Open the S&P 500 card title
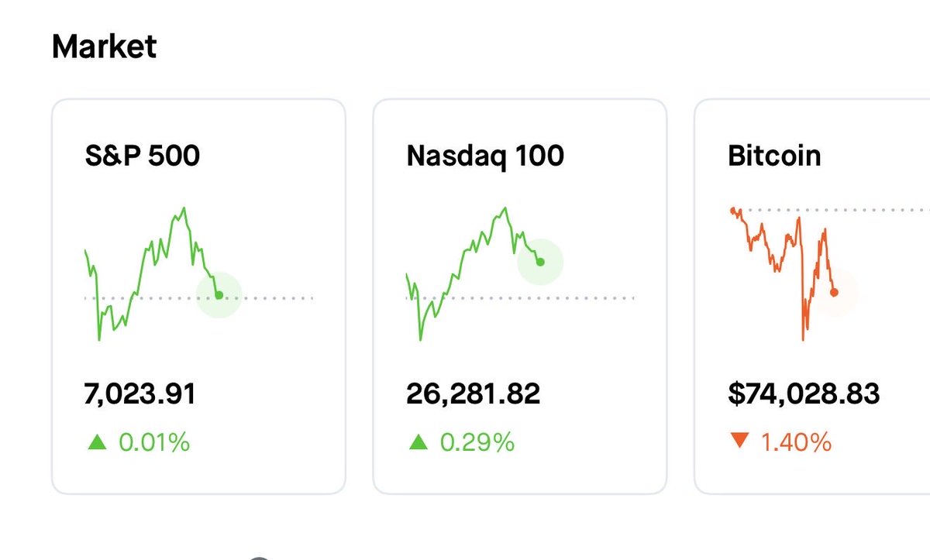 [x=143, y=156]
